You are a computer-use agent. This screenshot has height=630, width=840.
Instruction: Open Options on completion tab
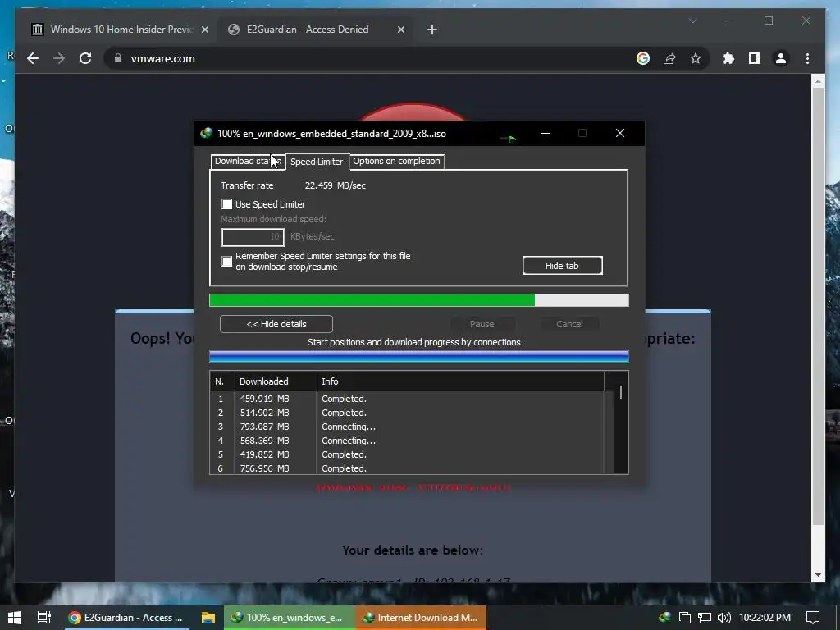tap(396, 162)
